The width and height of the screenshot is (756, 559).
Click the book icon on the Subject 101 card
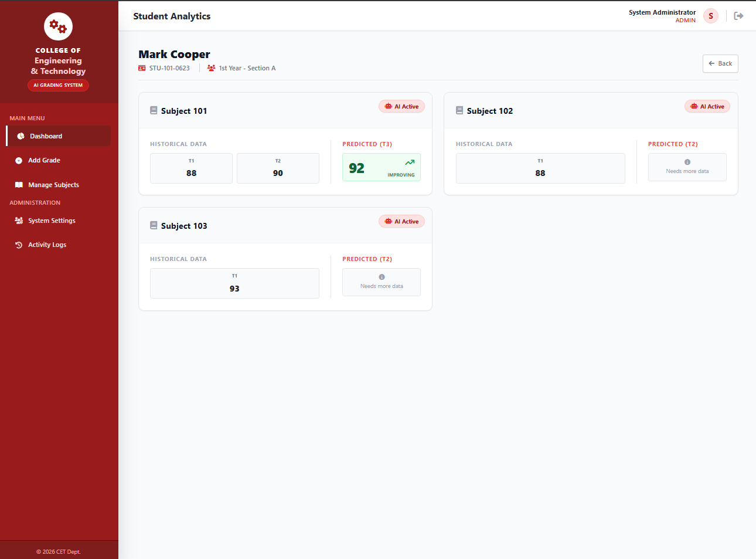coord(154,110)
